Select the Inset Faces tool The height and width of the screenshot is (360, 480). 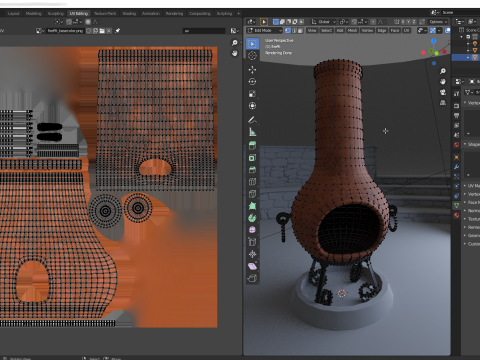[252, 158]
